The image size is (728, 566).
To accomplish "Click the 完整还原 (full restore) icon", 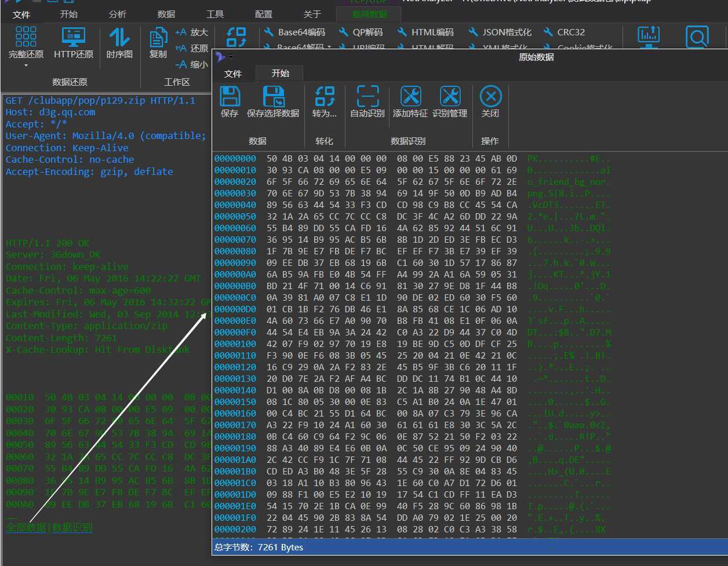I will pos(26,36).
